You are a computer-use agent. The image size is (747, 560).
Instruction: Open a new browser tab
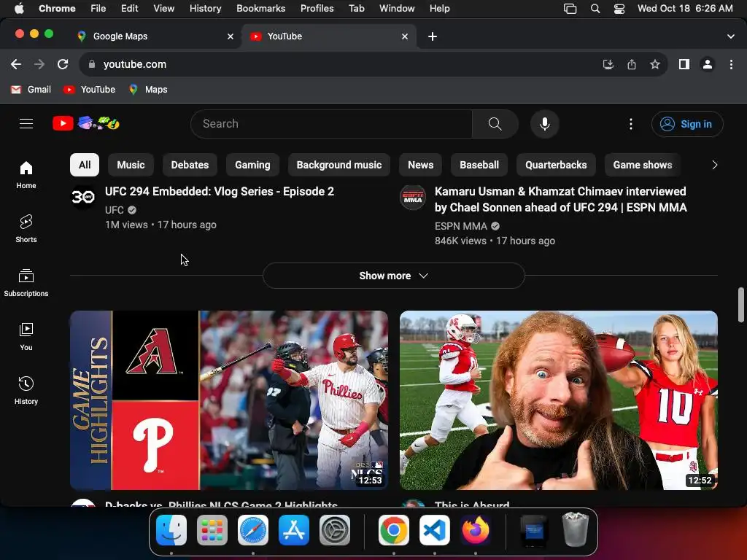point(433,36)
